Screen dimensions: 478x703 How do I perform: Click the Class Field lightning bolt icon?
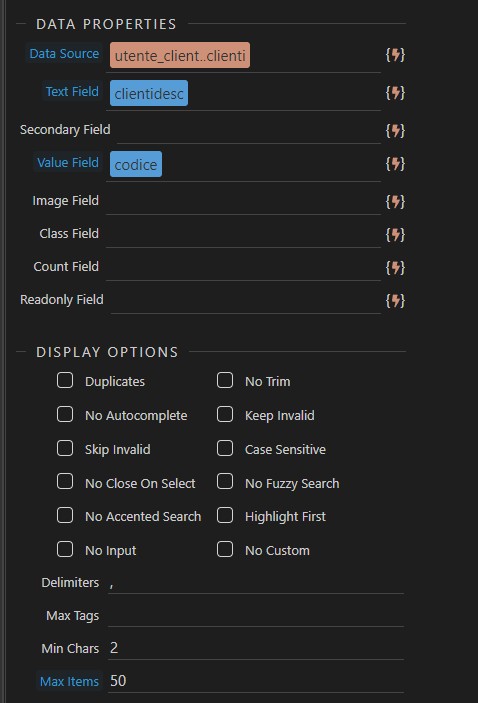(395, 234)
